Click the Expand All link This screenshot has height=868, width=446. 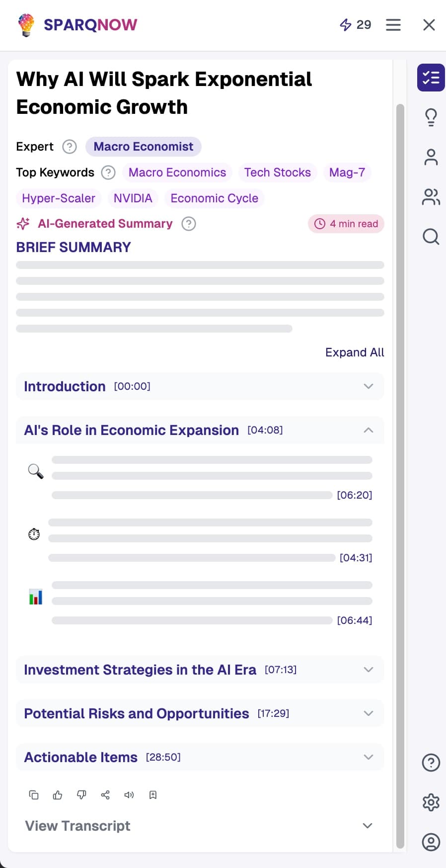pos(355,352)
